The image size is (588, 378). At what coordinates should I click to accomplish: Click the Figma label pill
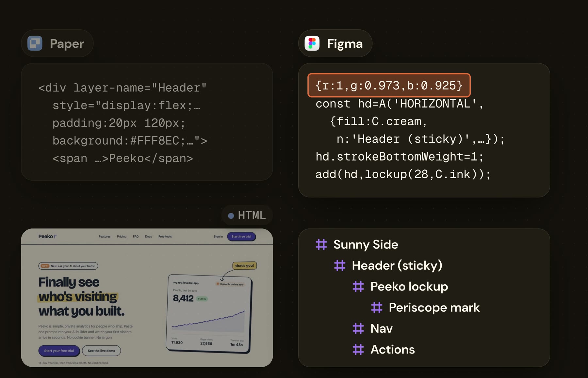(x=335, y=43)
